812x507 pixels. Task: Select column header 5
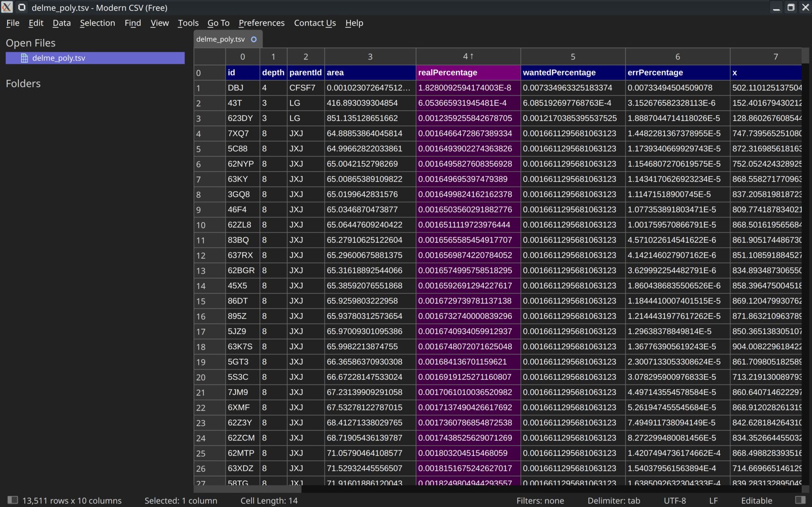[573, 57]
